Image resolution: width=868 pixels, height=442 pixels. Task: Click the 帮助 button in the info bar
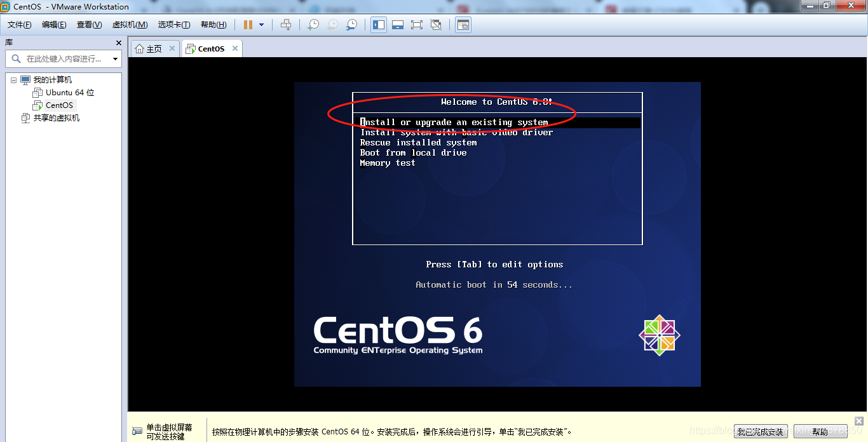[x=820, y=432]
